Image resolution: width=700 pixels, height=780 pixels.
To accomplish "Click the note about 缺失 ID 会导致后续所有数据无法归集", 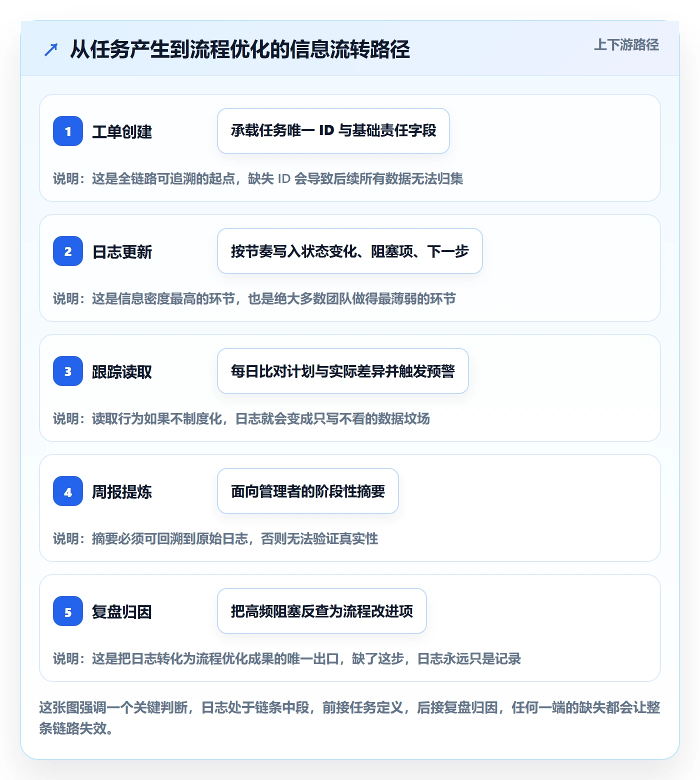I will tap(258, 178).
